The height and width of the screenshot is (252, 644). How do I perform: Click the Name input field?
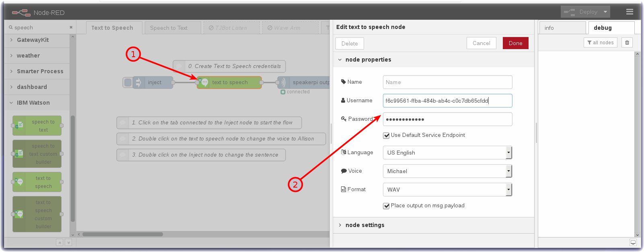(x=447, y=82)
